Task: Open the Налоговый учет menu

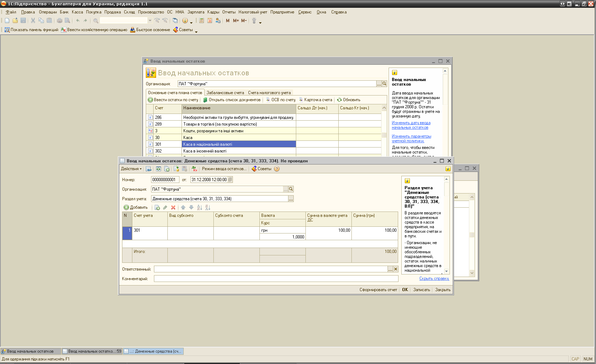Action: 253,12
